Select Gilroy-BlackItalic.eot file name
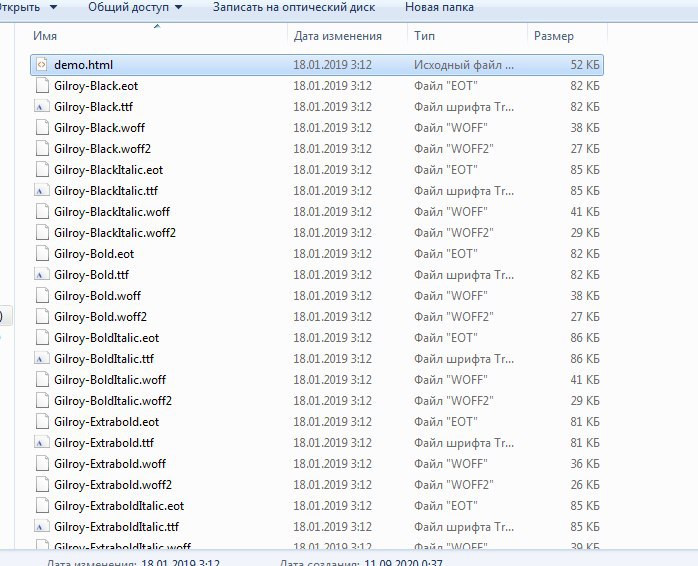The height and width of the screenshot is (566, 698). [x=109, y=170]
